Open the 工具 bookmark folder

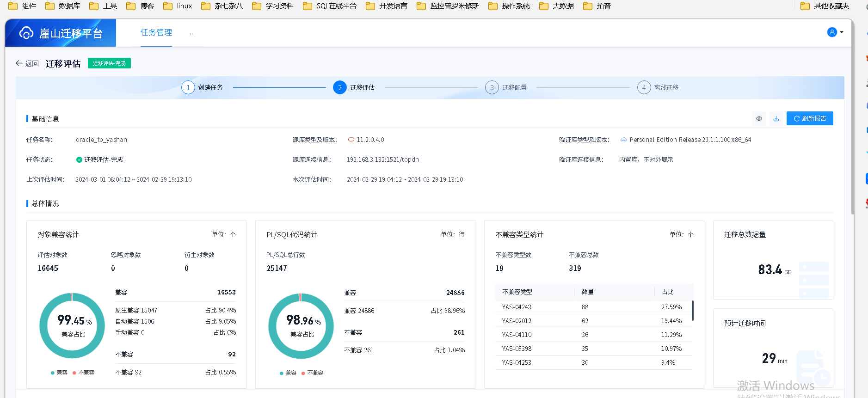point(103,6)
